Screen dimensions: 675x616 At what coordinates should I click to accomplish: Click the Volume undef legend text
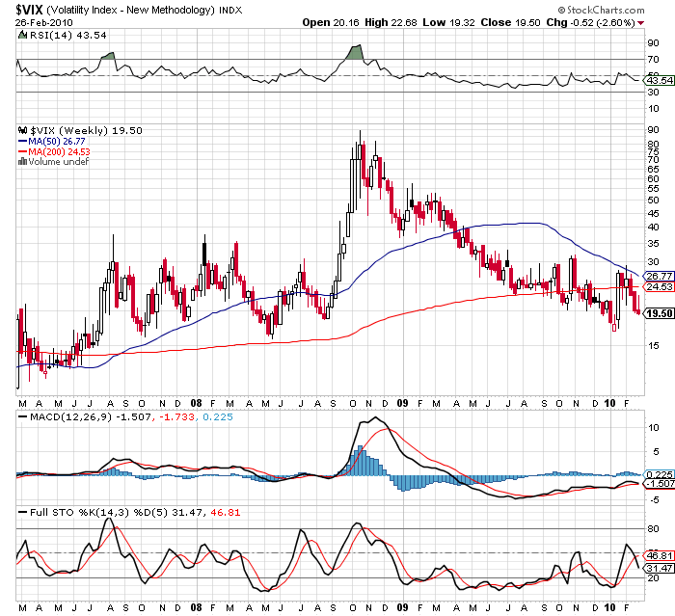(x=59, y=161)
